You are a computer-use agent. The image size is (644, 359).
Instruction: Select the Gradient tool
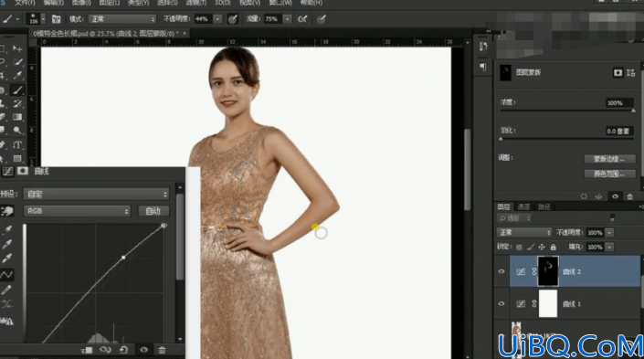(17, 117)
